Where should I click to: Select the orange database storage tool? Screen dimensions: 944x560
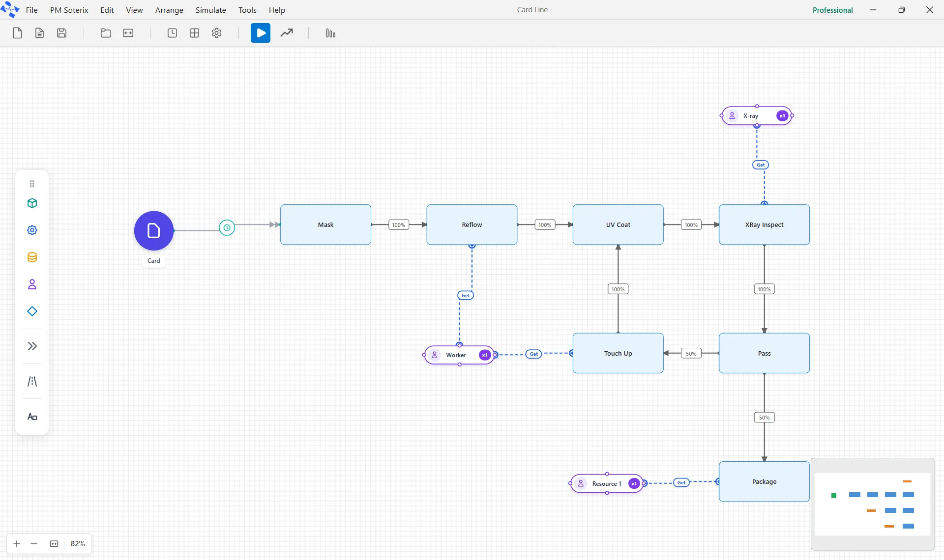click(x=32, y=257)
